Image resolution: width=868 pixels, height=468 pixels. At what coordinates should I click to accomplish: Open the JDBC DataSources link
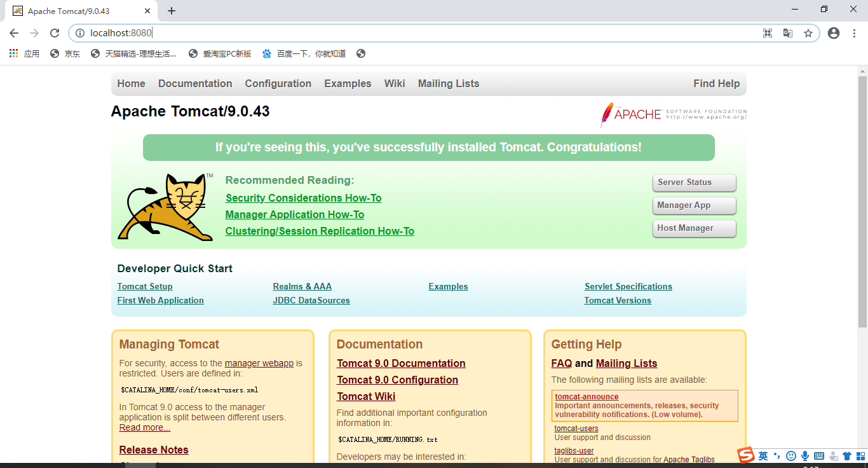point(311,301)
